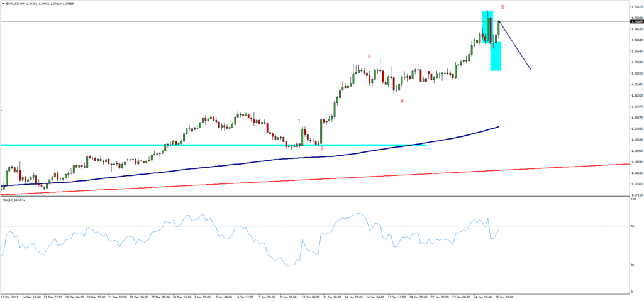Click the 13 Dec 2017 time label

[9, 297]
